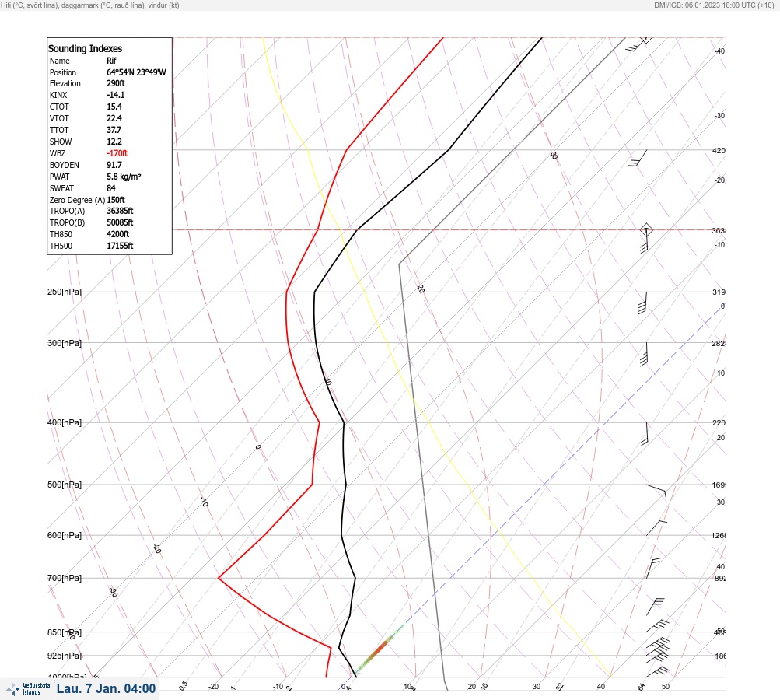The height and width of the screenshot is (700, 780).
Task: Click the '600[hPa]' pressure label
Action: 65,535
